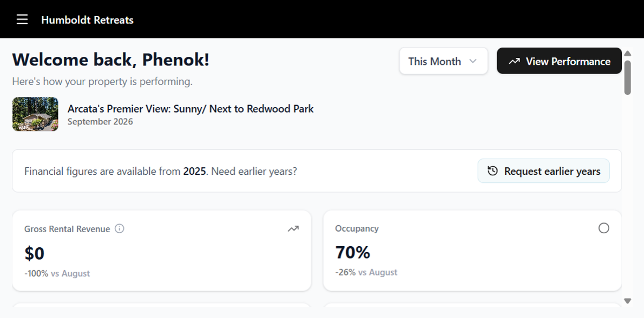The width and height of the screenshot is (644, 318).
Task: Open the Arcata property thumbnail image
Action: tap(35, 114)
